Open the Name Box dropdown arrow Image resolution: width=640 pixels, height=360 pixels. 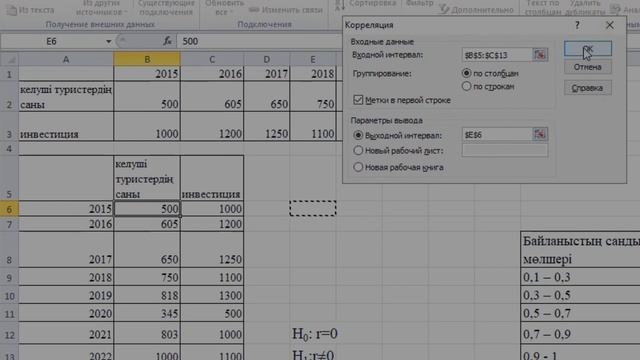click(108, 41)
